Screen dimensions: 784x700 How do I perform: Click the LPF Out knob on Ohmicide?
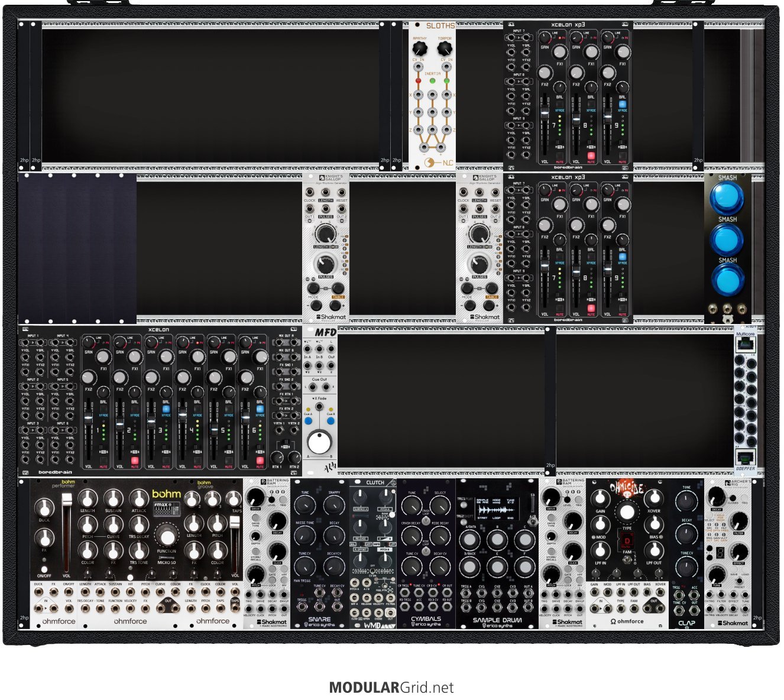coord(654,550)
